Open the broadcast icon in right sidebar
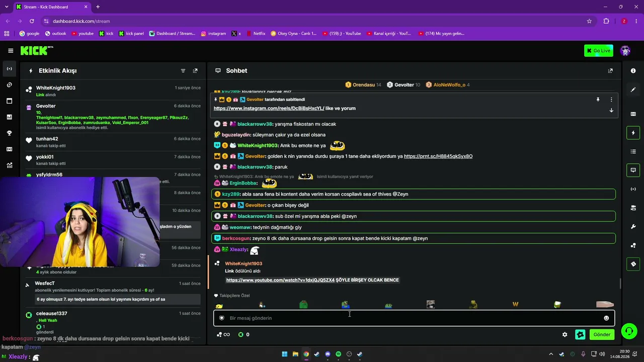The width and height of the screenshot is (644, 362). click(633, 189)
